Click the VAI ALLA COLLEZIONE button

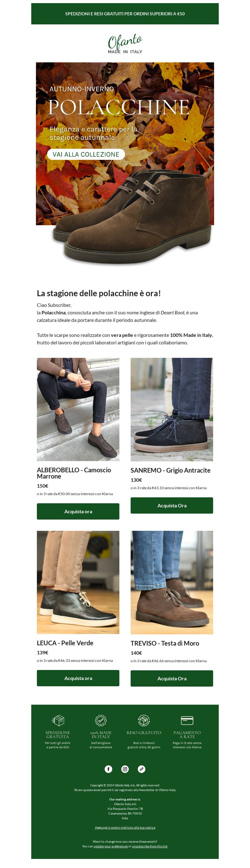pos(86,154)
